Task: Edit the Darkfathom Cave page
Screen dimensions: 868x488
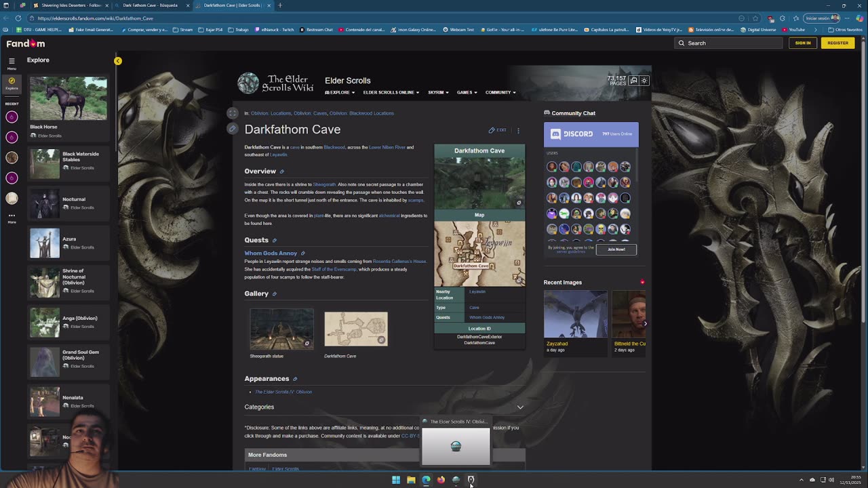Action: [497, 130]
